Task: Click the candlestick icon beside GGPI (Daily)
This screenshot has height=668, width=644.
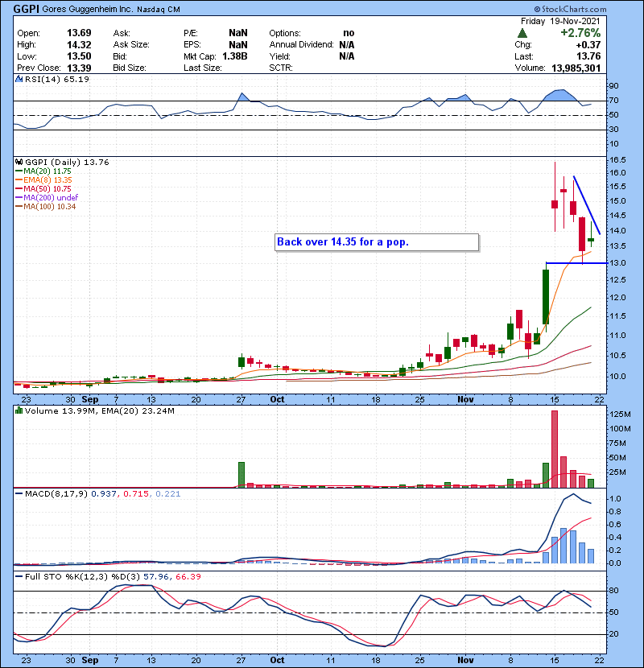Action: (x=19, y=162)
